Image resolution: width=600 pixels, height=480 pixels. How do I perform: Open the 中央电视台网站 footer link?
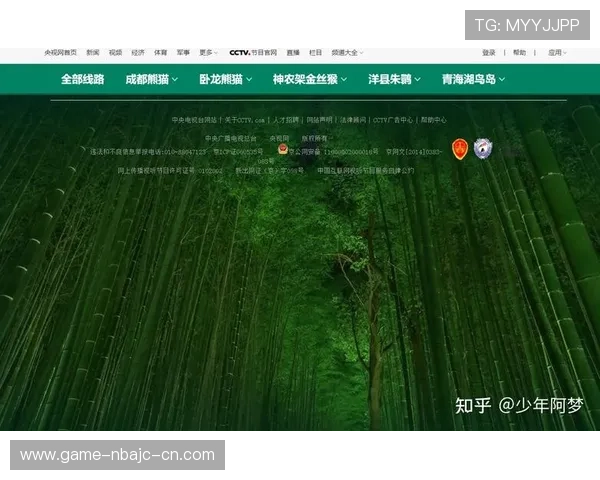click(194, 120)
